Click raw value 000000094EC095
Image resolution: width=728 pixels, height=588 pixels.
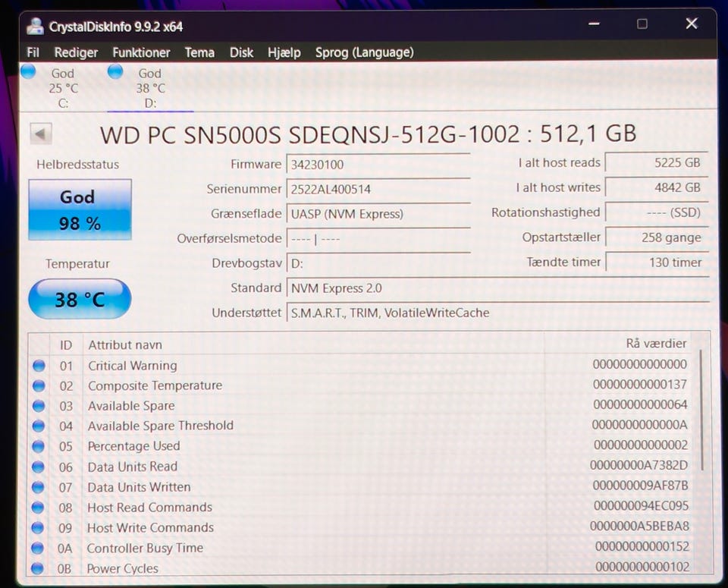coord(641,506)
